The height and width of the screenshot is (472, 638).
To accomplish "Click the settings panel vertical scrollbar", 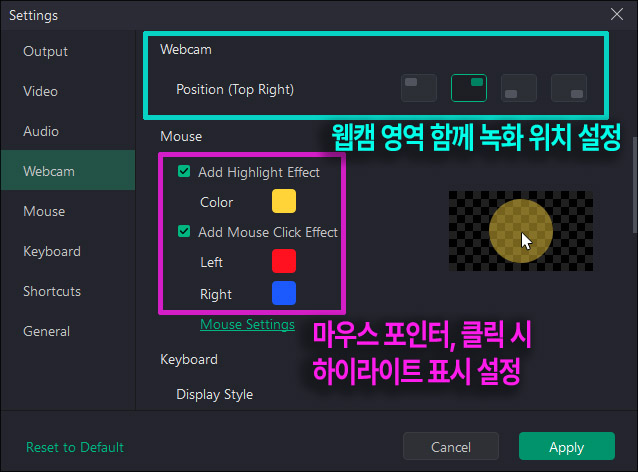I will click(x=635, y=185).
